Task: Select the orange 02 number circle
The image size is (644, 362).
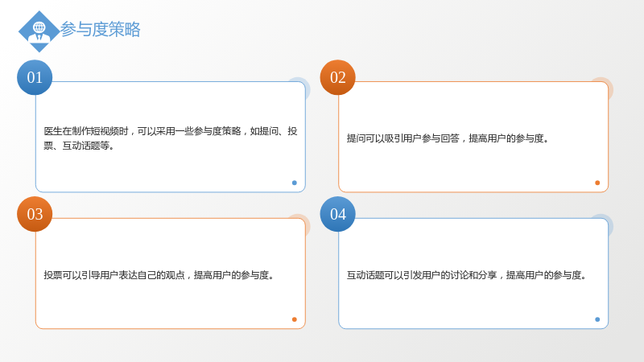Action: pos(337,77)
